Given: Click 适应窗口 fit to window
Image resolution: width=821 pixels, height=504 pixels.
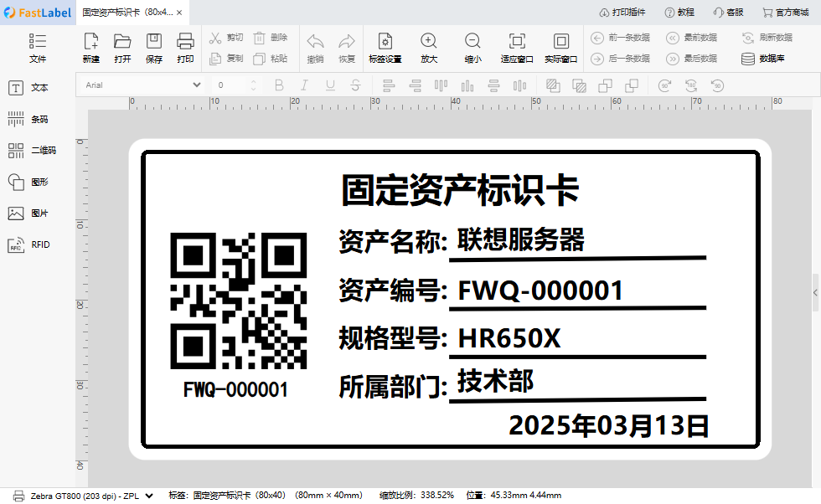Looking at the screenshot, I should point(517,48).
